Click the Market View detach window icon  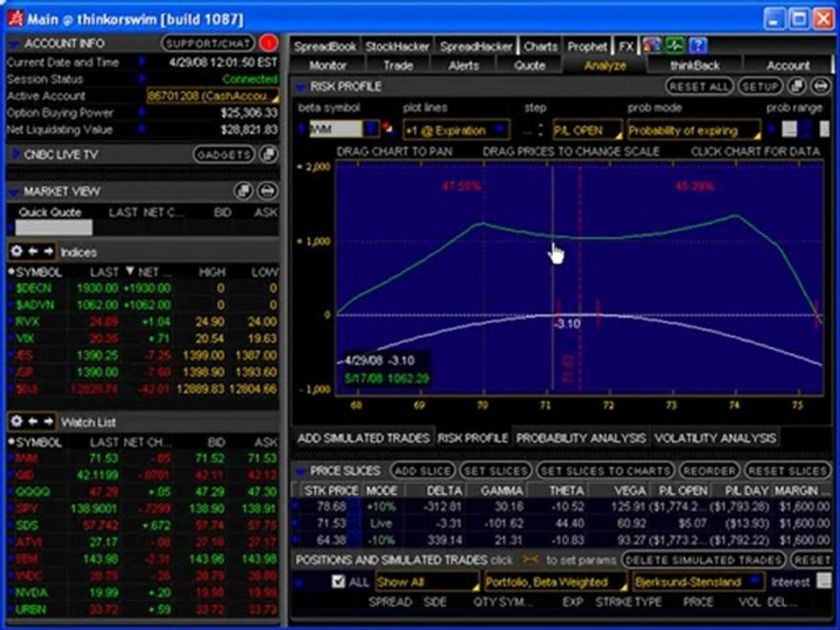(244, 191)
